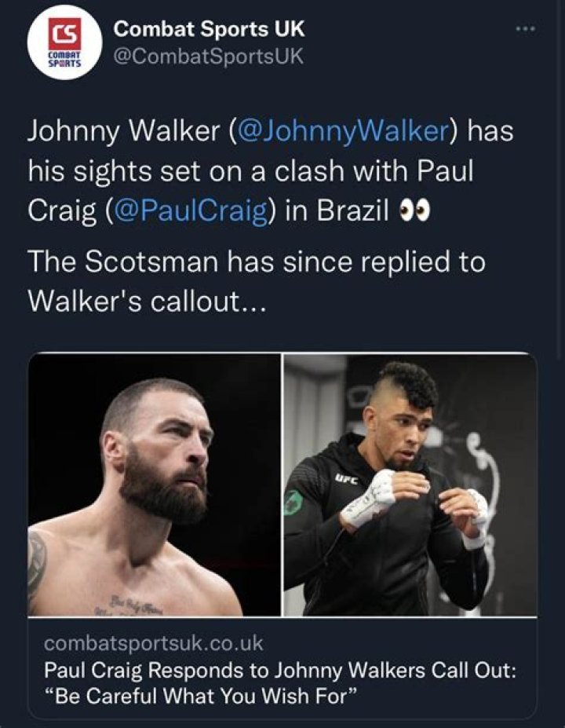The image size is (565, 728).
Task: Click the shoulder tattoo in the left photo
Action: tap(37, 563)
